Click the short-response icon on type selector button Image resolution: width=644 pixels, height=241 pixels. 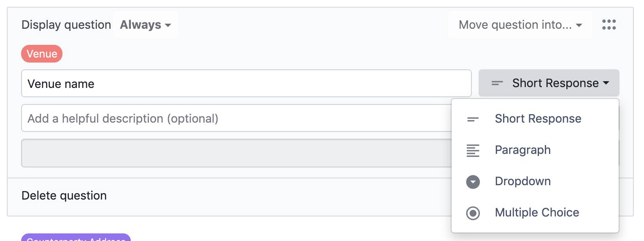click(497, 83)
